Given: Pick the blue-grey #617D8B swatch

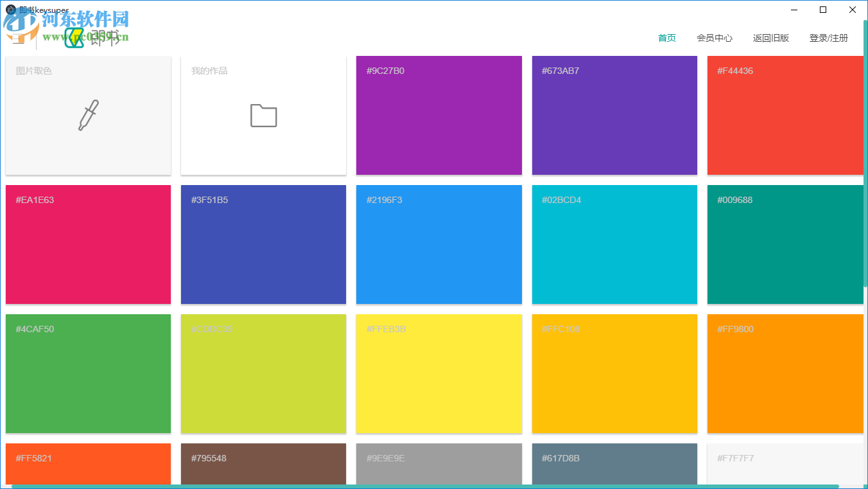Looking at the screenshot, I should (x=614, y=463).
